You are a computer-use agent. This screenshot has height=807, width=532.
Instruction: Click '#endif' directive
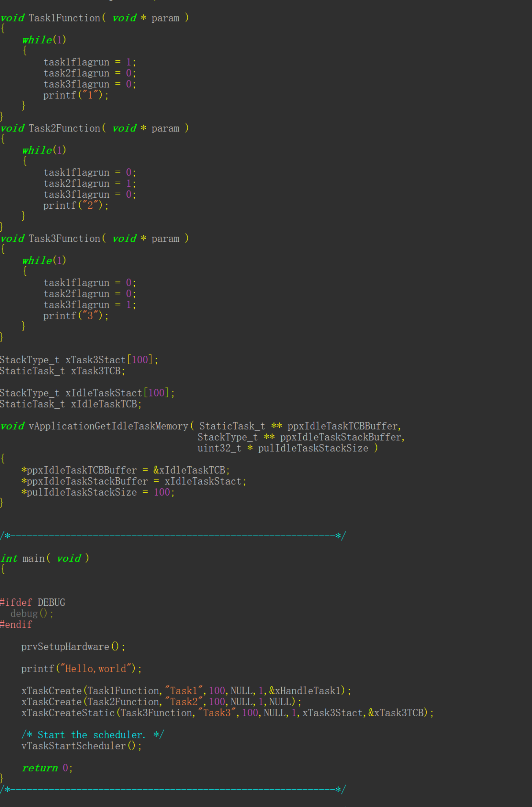16,625
